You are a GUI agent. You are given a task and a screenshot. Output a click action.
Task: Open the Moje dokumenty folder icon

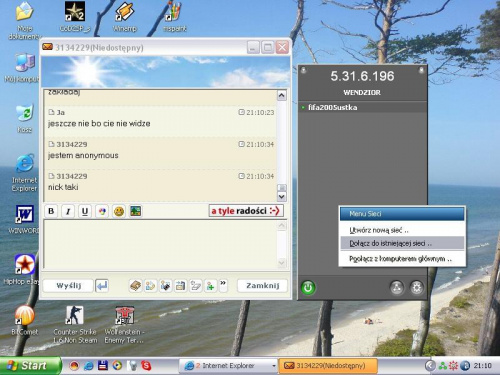(24, 21)
